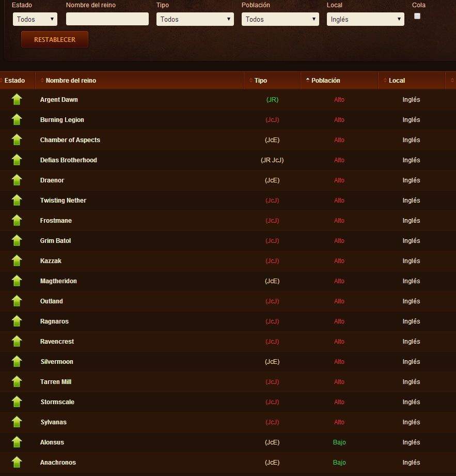Click the up-arrow icon for Draenor

(x=17, y=180)
